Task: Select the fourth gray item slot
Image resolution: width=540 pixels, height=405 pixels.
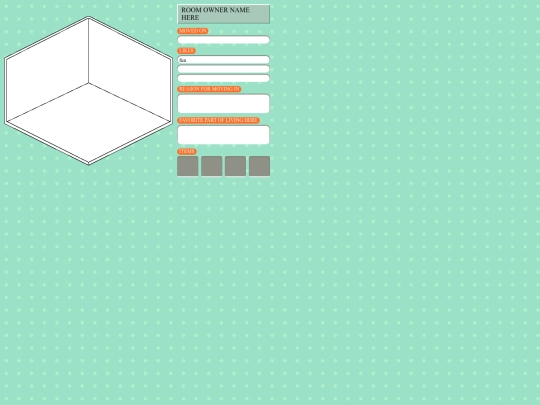Action: point(259,166)
